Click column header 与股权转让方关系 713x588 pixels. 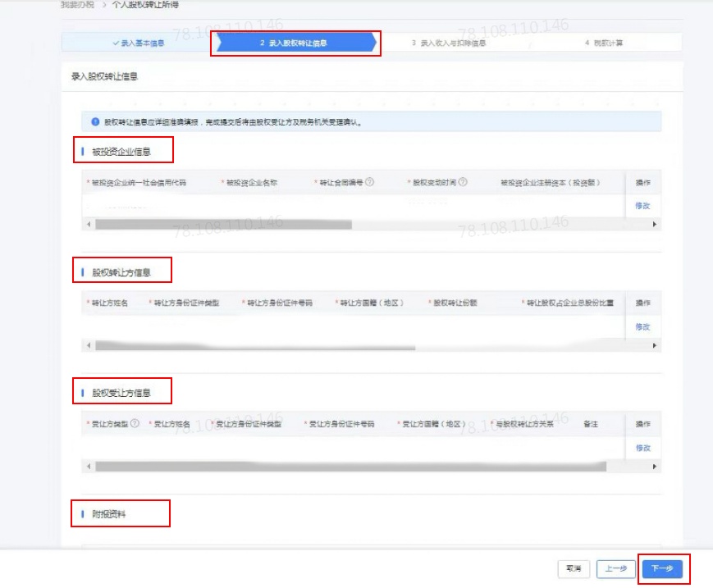click(x=525, y=424)
